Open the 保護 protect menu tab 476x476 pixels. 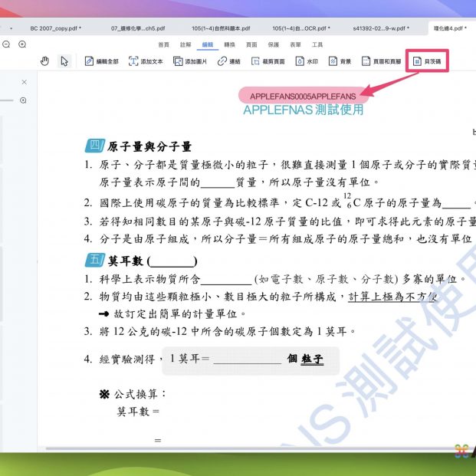tap(274, 44)
